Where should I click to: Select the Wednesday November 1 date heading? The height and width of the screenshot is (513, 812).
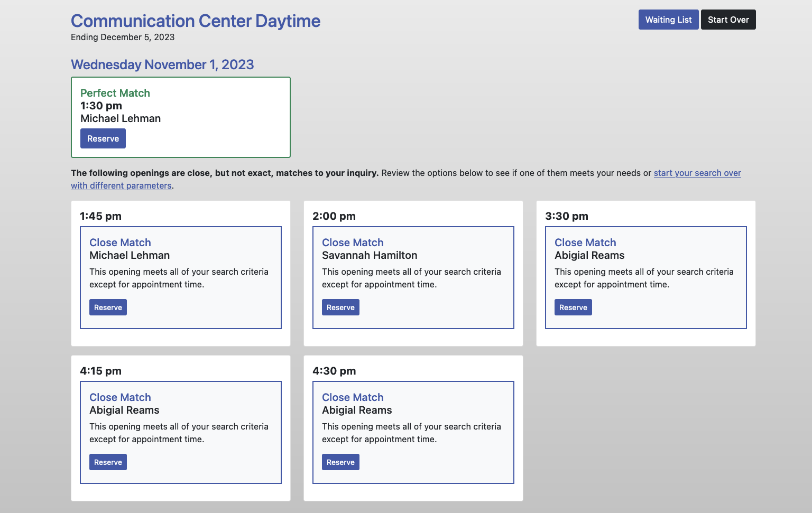click(x=162, y=64)
